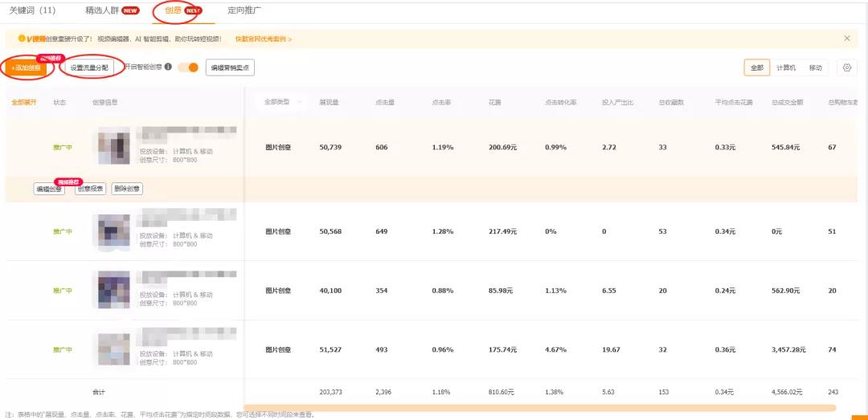Toggle the 开启智能创意 switch
The image size is (868, 420).
(x=188, y=67)
